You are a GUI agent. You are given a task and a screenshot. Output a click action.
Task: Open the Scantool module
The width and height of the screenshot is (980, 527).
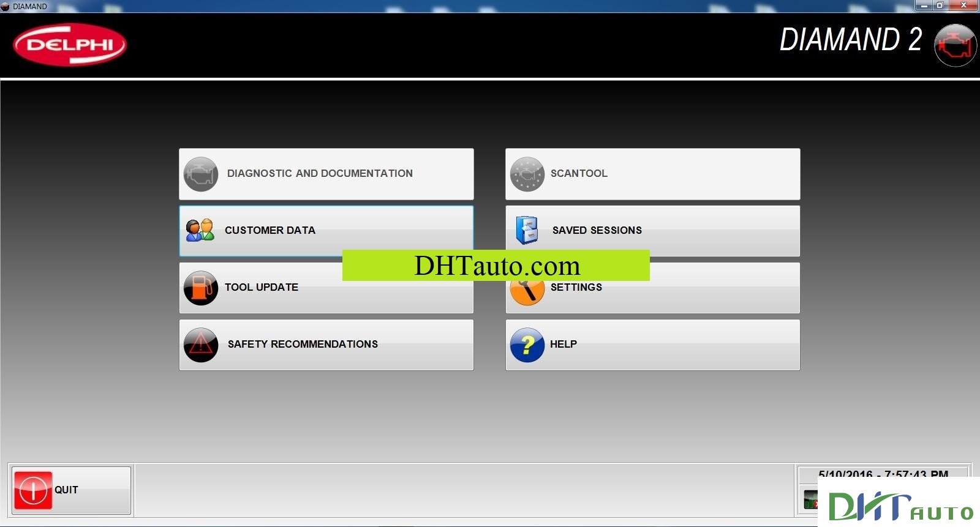tap(652, 174)
